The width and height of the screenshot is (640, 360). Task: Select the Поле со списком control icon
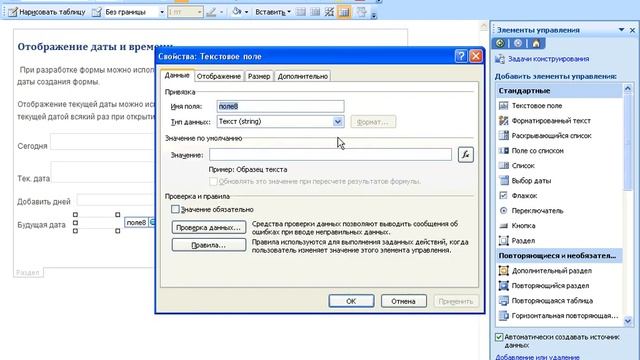pos(504,151)
